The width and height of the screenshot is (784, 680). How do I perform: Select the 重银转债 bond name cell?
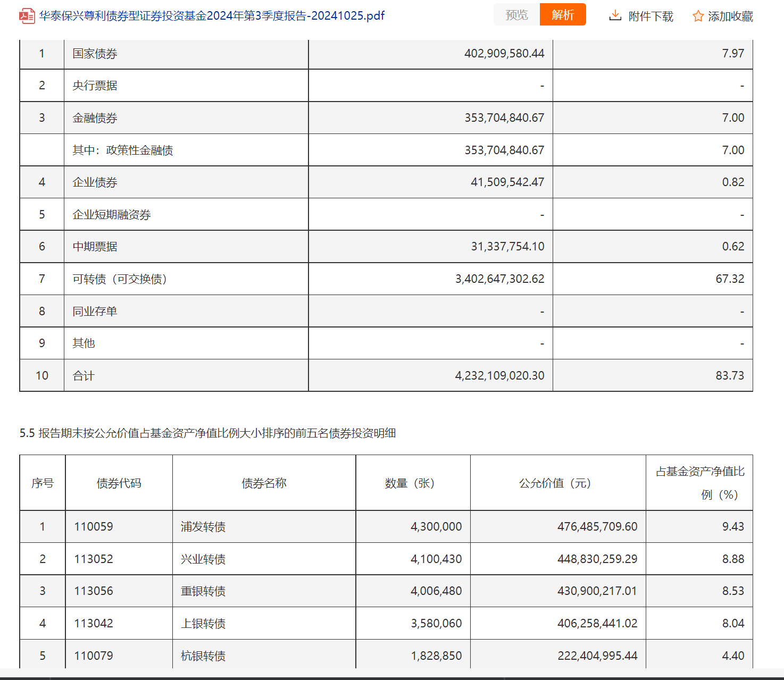(x=203, y=591)
